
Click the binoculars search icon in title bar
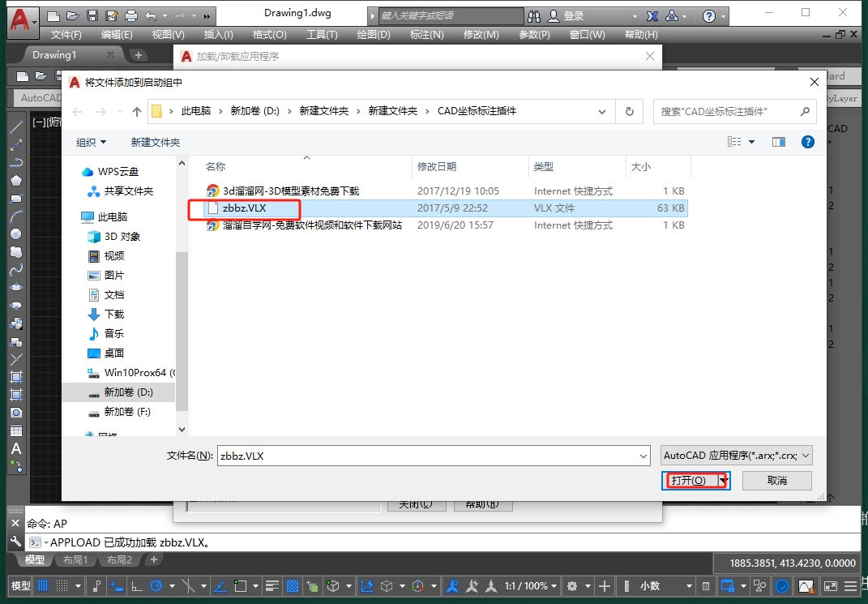(x=533, y=16)
